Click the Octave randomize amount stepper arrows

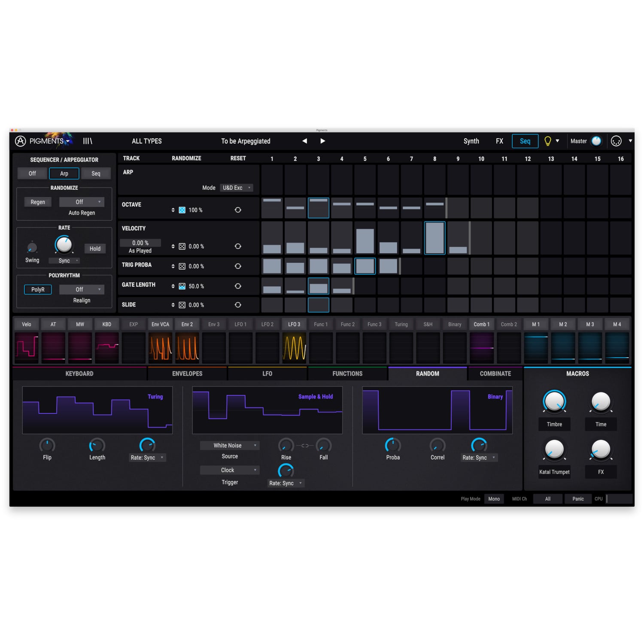click(x=173, y=210)
